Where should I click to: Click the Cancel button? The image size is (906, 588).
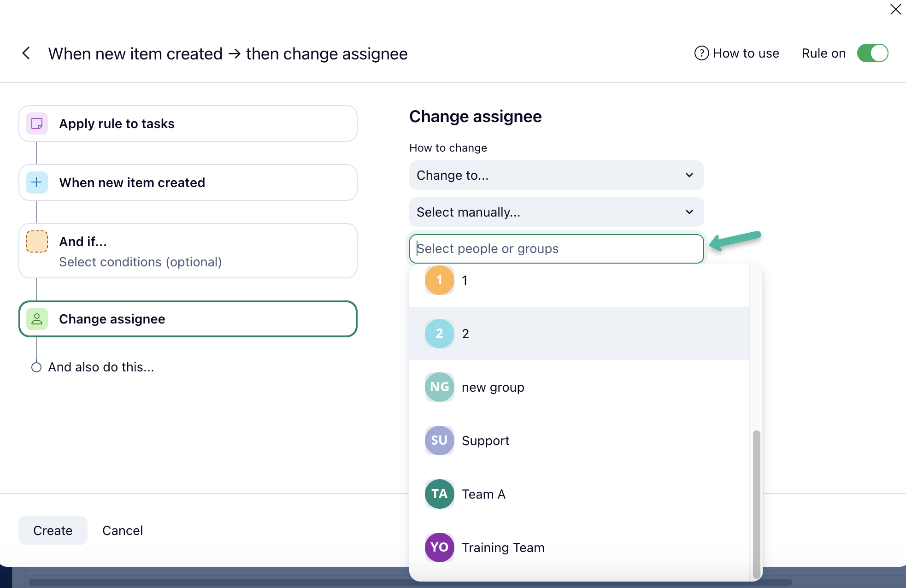tap(123, 530)
